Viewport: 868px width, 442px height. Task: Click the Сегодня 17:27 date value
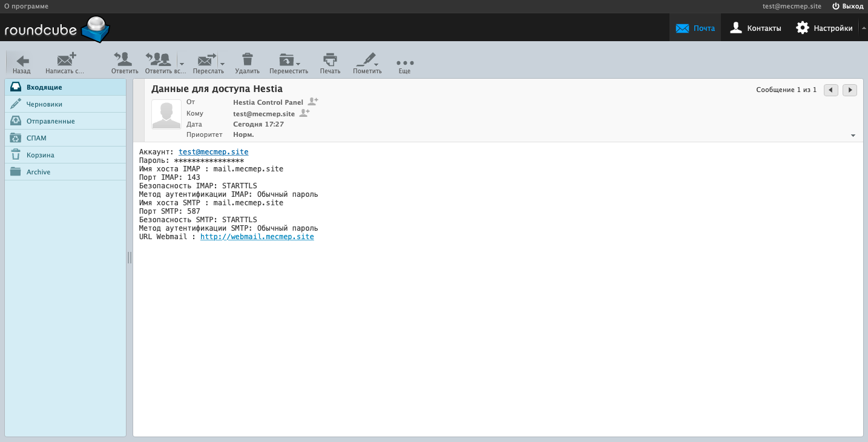[258, 124]
